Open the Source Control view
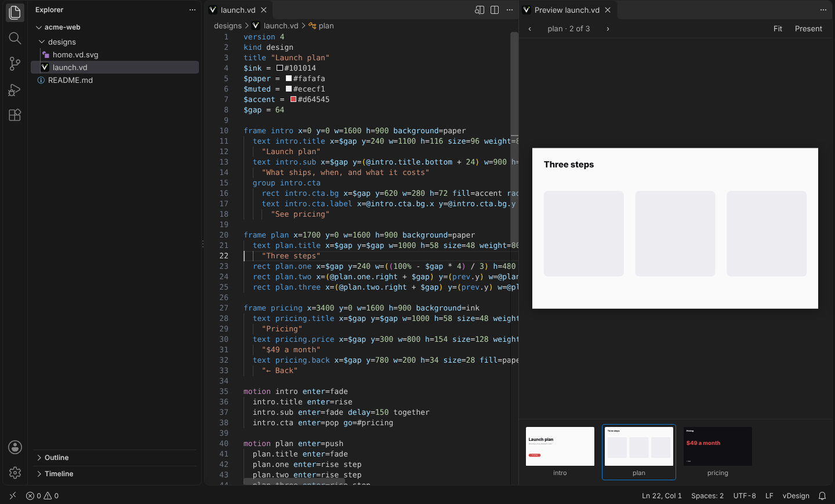The height and width of the screenshot is (504, 835). click(15, 64)
